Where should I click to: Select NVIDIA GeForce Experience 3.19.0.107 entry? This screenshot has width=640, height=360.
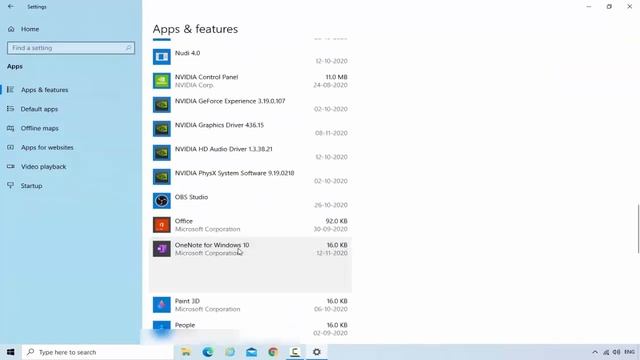pos(230,101)
